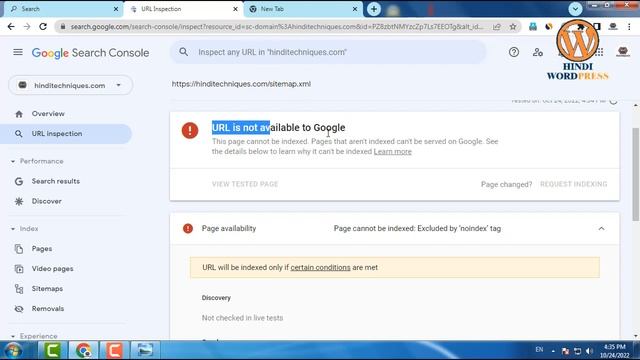Open the Chrome three-dot menu
The image size is (640, 360).
tap(629, 27)
